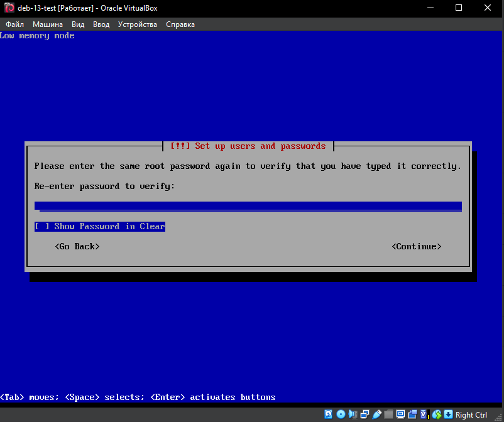
Task: Open the Вид menu
Action: point(78,24)
